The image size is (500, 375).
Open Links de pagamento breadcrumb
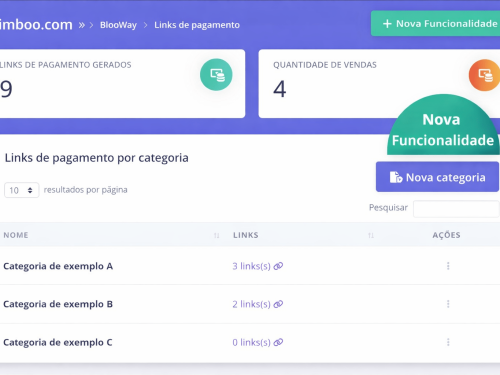[x=197, y=25]
